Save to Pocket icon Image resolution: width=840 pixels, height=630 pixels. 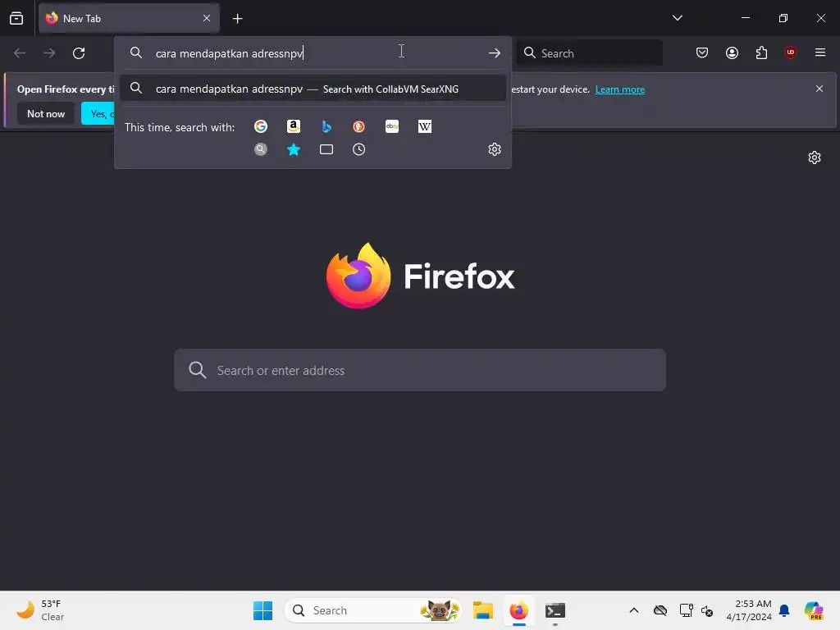(702, 52)
